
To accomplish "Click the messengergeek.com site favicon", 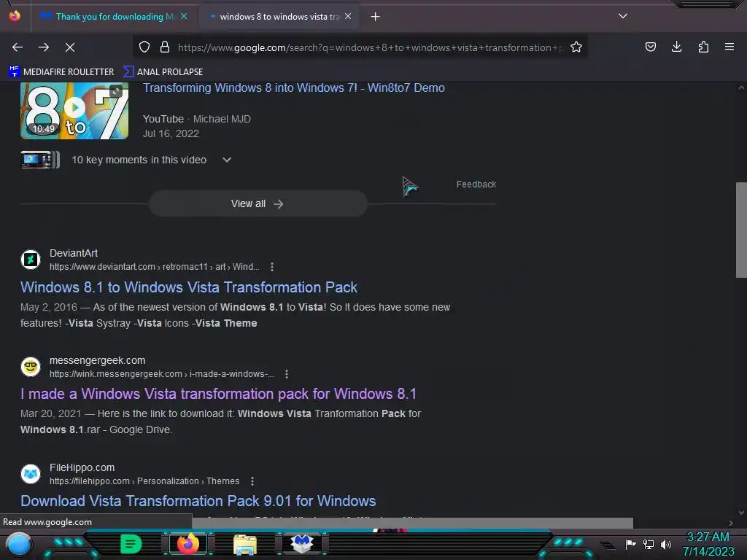I will (x=31, y=367).
